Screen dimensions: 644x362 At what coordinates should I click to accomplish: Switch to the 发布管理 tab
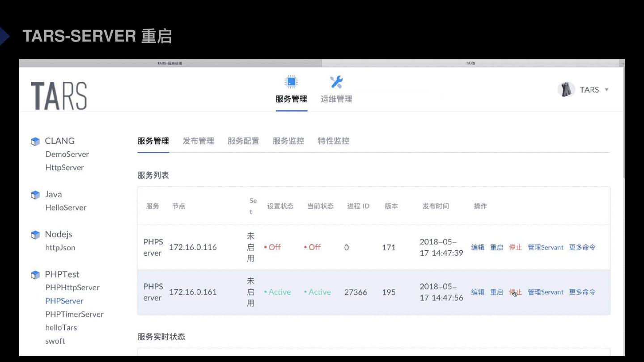coord(198,141)
